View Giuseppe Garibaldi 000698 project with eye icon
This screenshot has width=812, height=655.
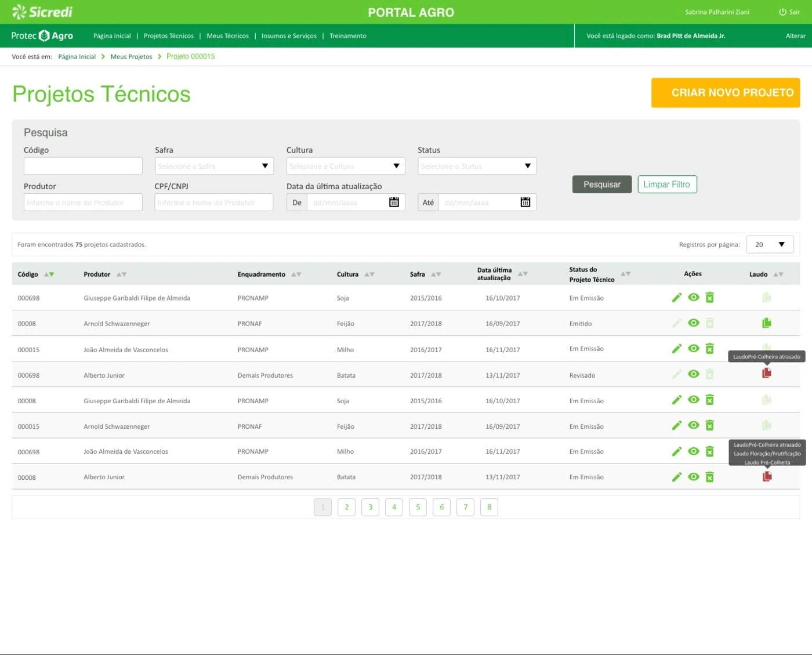click(694, 298)
